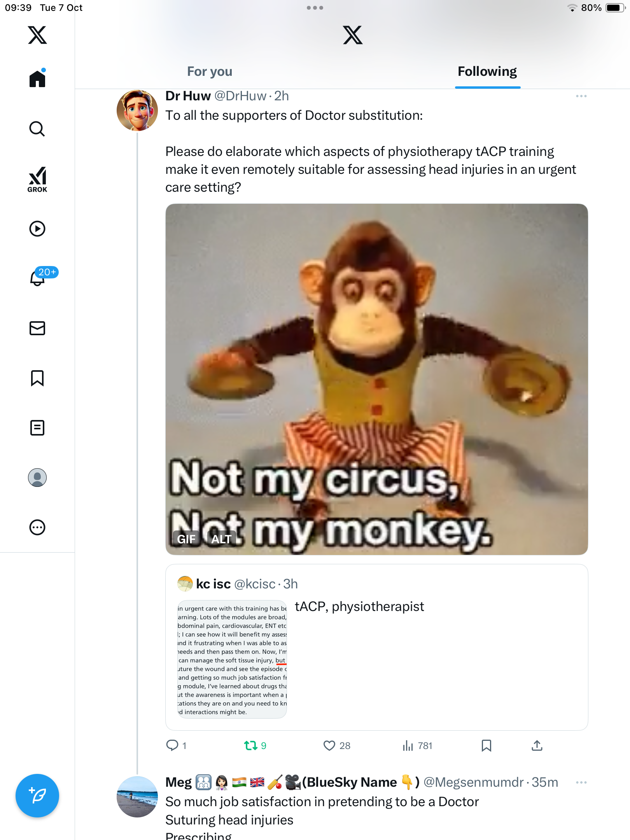Go to Home feed icon
Screen dimensions: 630x840
click(x=37, y=79)
